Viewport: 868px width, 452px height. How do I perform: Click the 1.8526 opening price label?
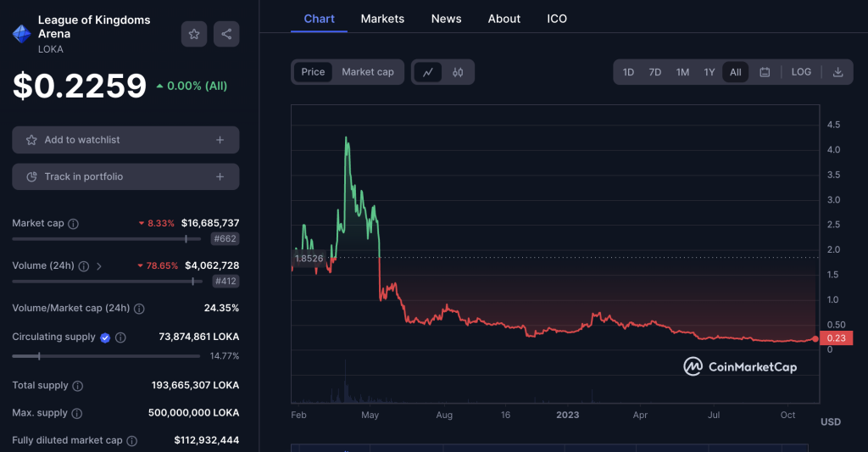309,258
